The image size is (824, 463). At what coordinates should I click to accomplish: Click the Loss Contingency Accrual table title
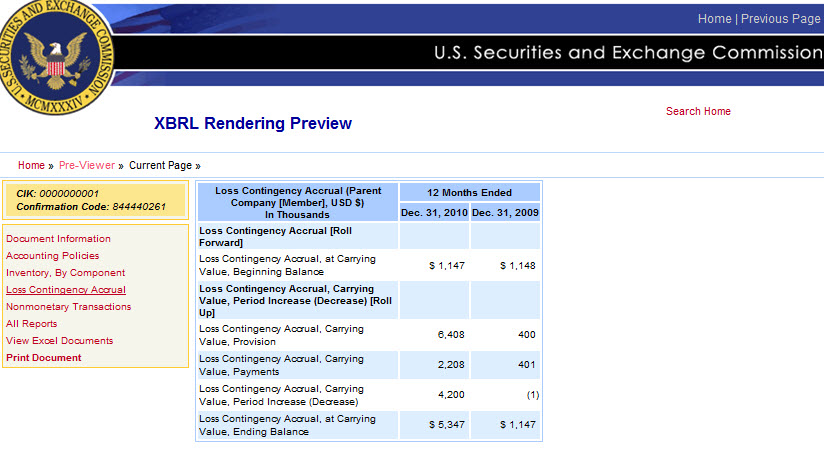(297, 202)
